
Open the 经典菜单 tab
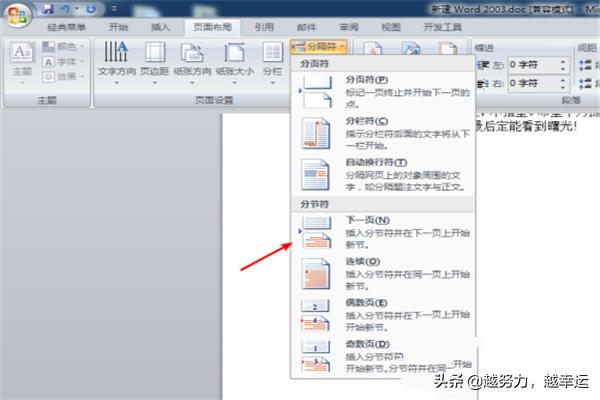pos(66,27)
